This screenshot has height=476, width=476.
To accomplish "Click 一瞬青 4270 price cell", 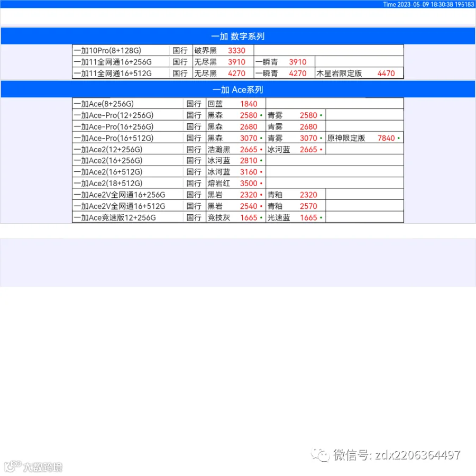I will tap(285, 73).
